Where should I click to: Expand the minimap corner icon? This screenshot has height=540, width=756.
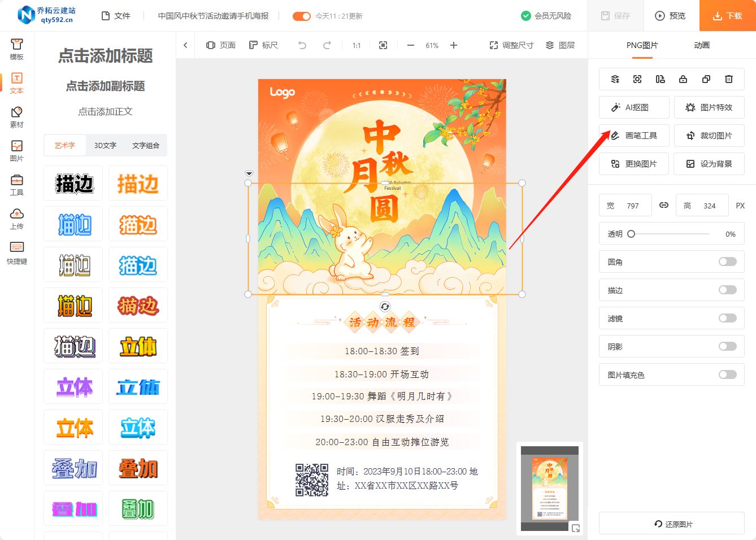pos(576,528)
